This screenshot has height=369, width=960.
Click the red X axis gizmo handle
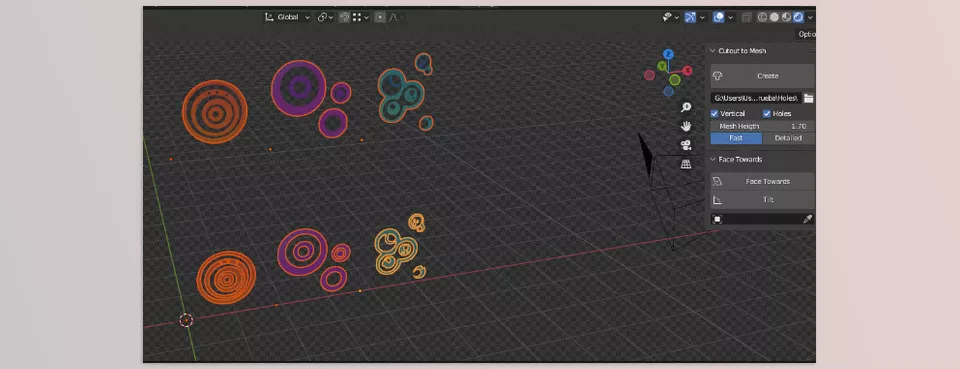tap(687, 71)
